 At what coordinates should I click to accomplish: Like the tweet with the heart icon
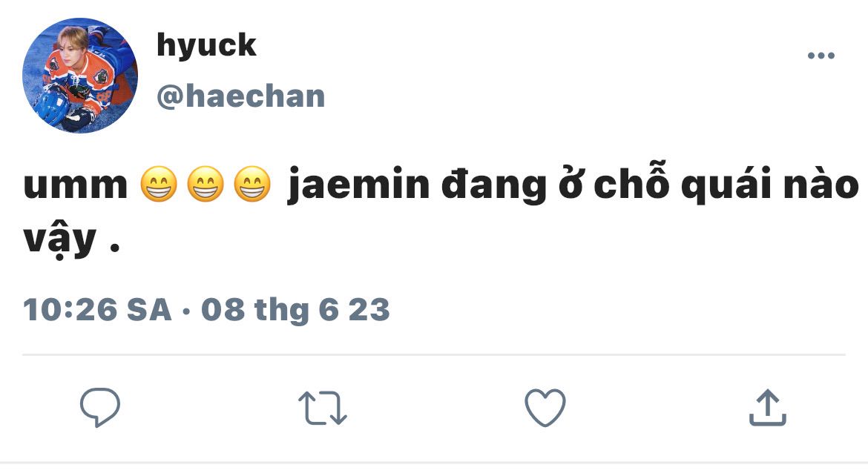coord(545,407)
